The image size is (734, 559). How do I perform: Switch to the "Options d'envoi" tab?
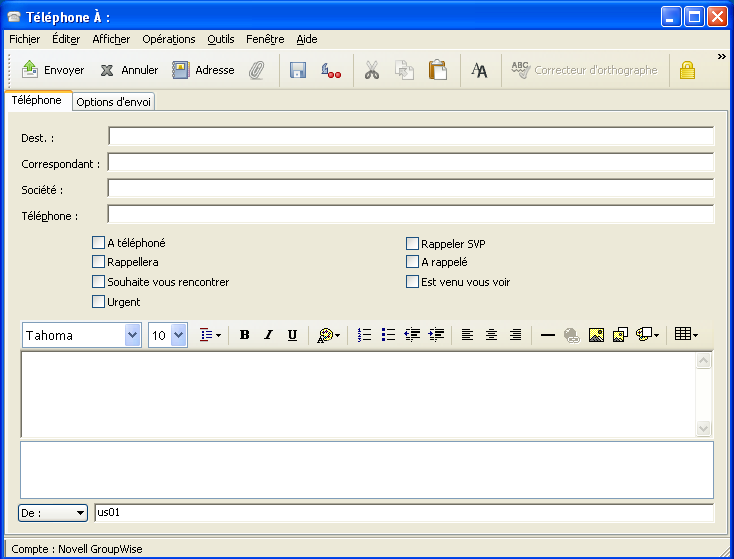click(x=114, y=102)
